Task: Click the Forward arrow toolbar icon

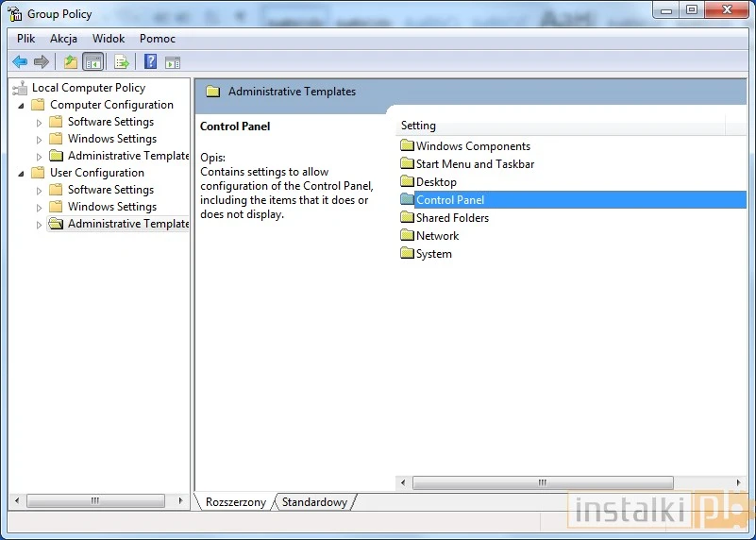Action: (x=41, y=62)
